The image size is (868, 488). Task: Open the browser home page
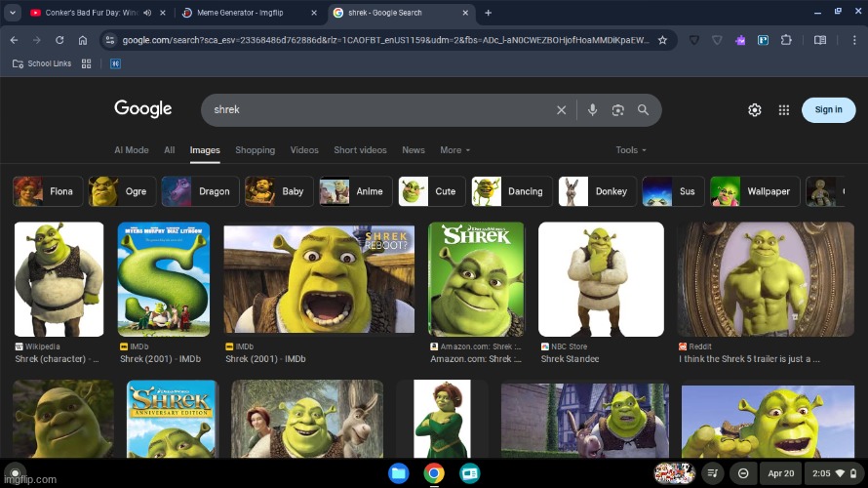(83, 40)
